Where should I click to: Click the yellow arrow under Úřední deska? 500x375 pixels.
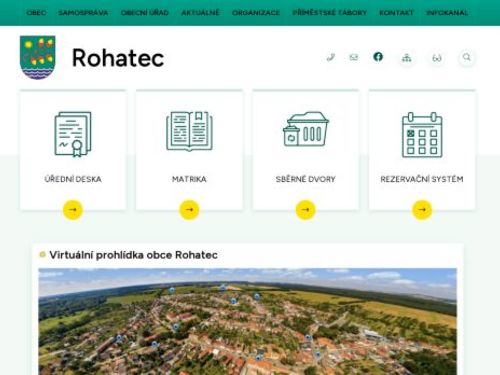tap(73, 210)
